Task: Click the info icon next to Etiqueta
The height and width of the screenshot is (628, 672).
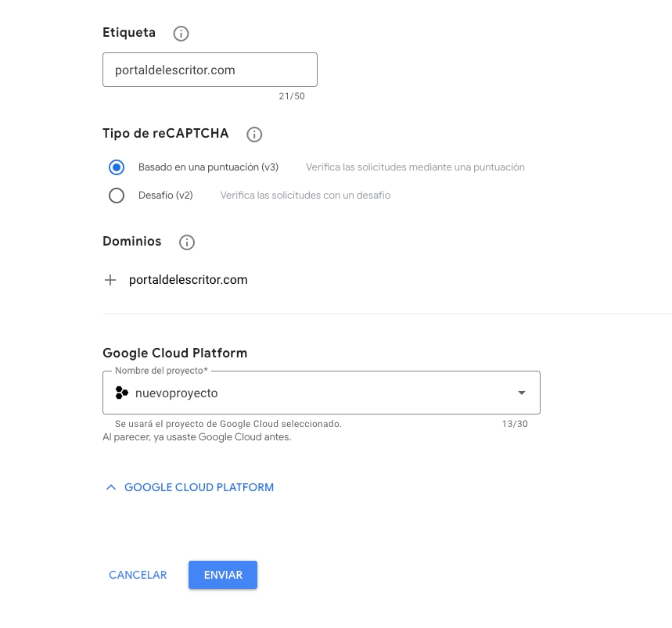Action: 181,34
